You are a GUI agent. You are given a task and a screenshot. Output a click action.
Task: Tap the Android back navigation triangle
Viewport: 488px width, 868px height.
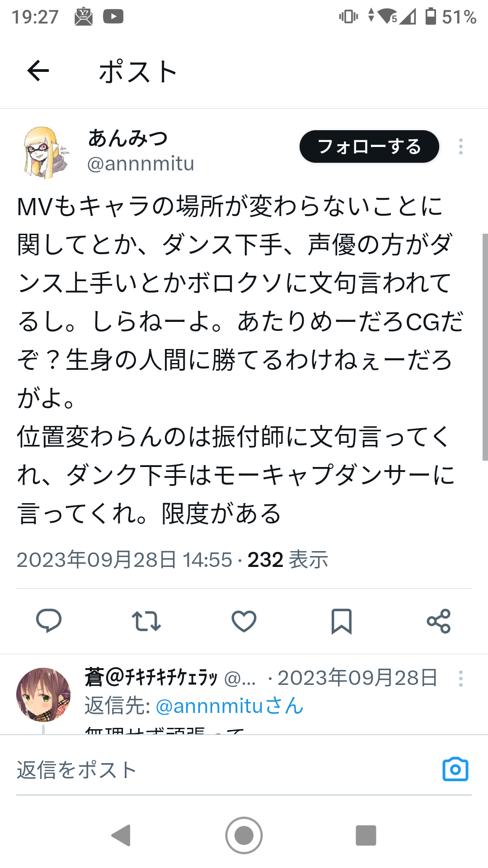click(121, 835)
